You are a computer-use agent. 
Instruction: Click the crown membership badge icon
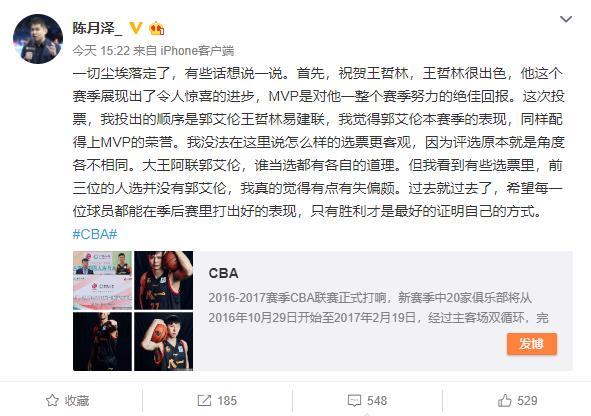[x=156, y=28]
